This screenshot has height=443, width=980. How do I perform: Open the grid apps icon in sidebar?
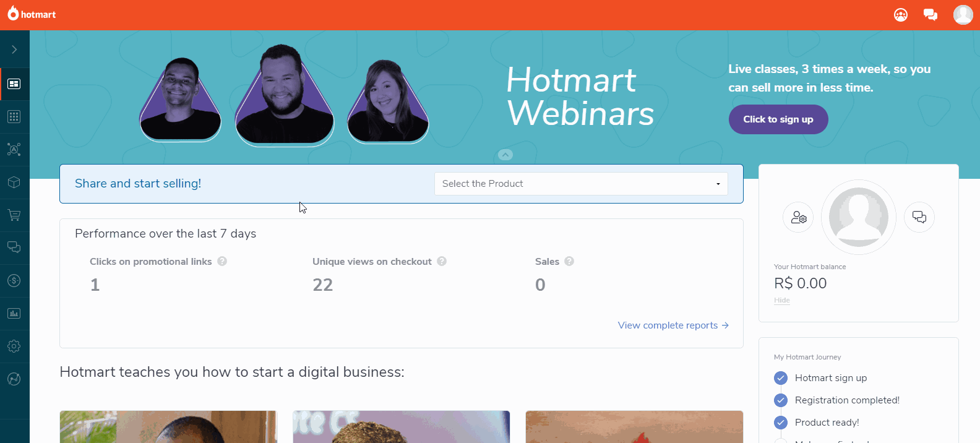click(14, 117)
